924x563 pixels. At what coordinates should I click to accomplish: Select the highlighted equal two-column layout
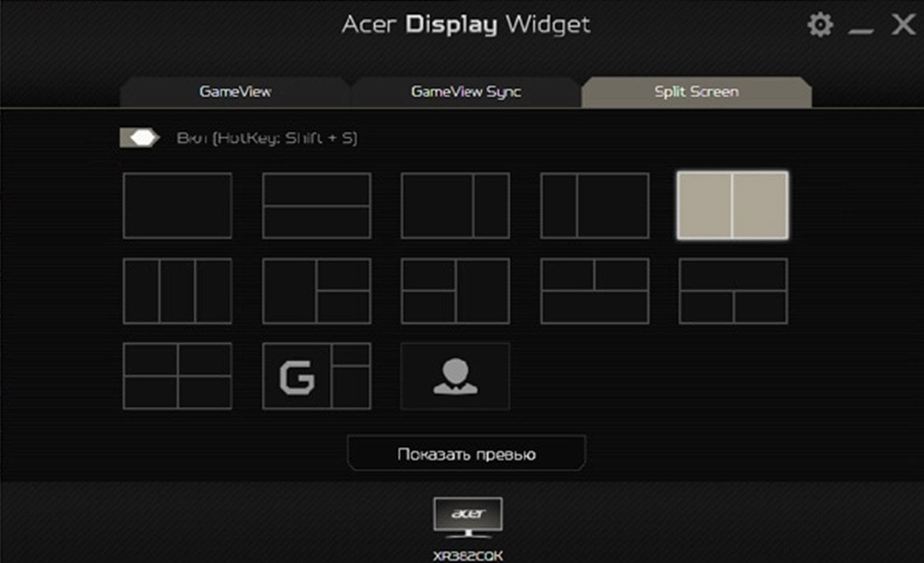[732, 206]
